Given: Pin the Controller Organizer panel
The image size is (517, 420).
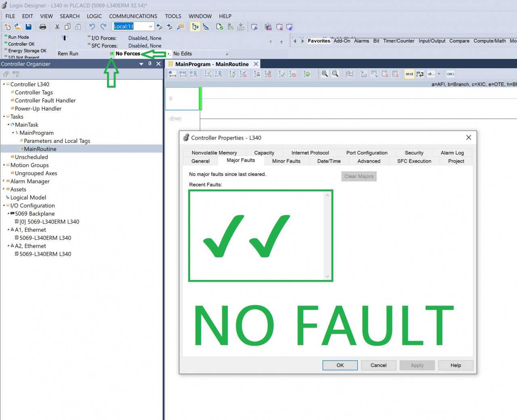Looking at the screenshot, I should (x=150, y=64).
